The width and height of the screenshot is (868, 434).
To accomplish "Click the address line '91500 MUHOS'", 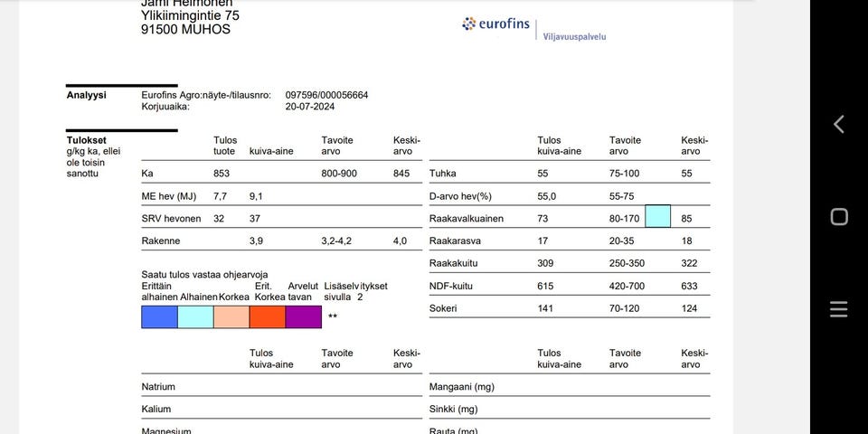I will coord(185,30).
